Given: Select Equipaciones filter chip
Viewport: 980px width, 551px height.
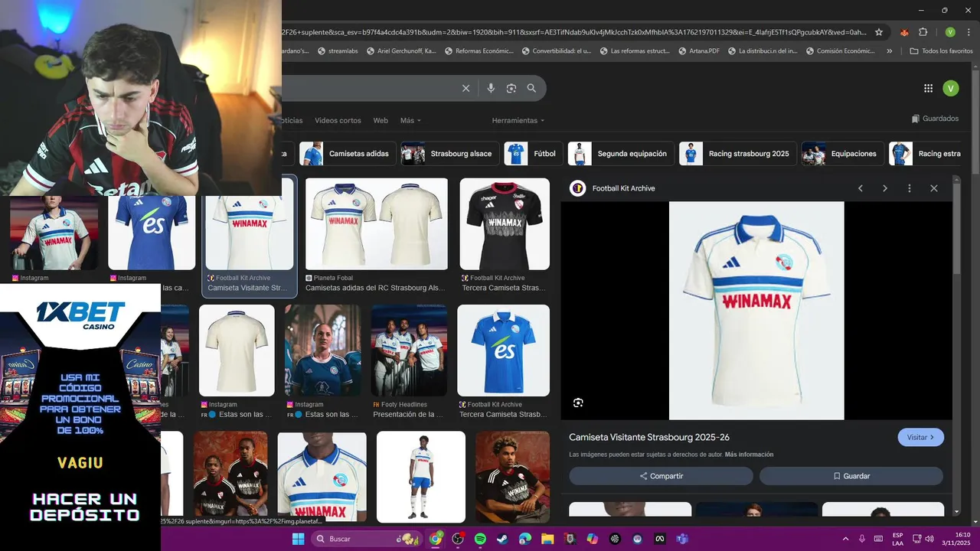Looking at the screenshot, I should tap(842, 153).
